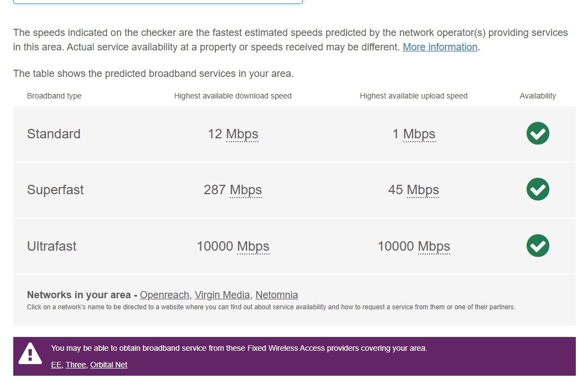
Task: Click the Superfast broadband type label
Action: point(55,190)
